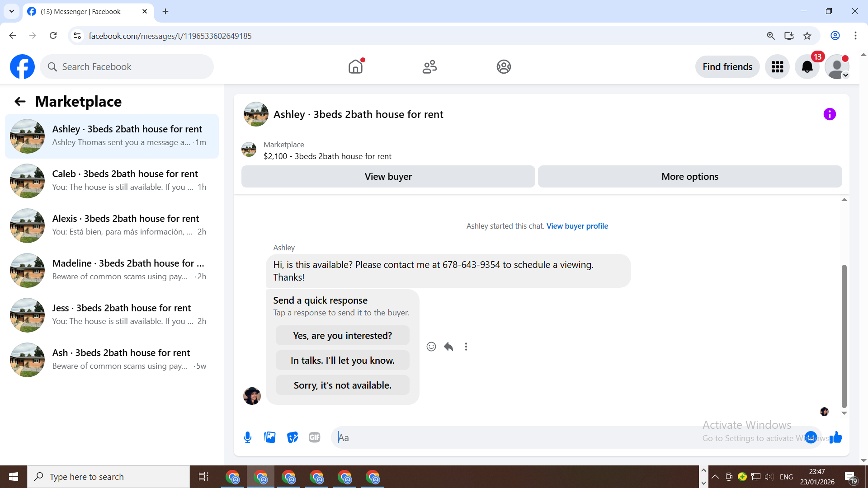Open the Facebook menu grid icon
This screenshot has width=868, height=488.
click(x=777, y=67)
